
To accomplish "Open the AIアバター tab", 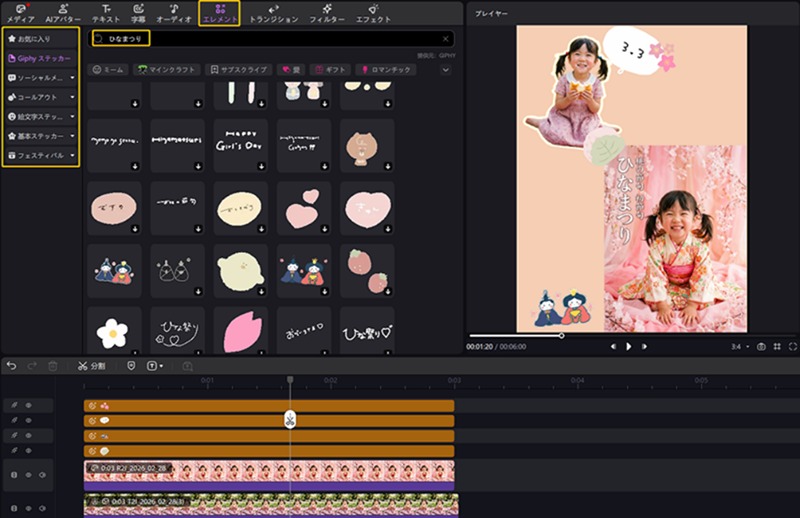I will coord(63,14).
